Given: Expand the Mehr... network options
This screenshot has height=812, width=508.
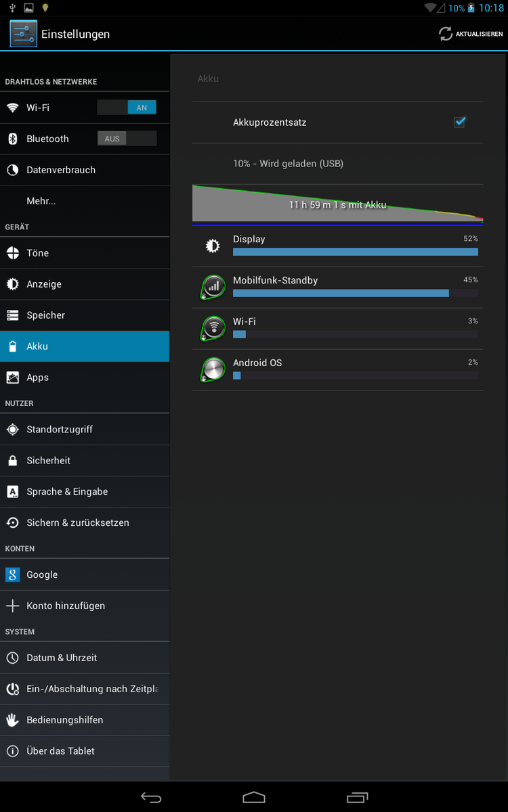Looking at the screenshot, I should (x=41, y=201).
